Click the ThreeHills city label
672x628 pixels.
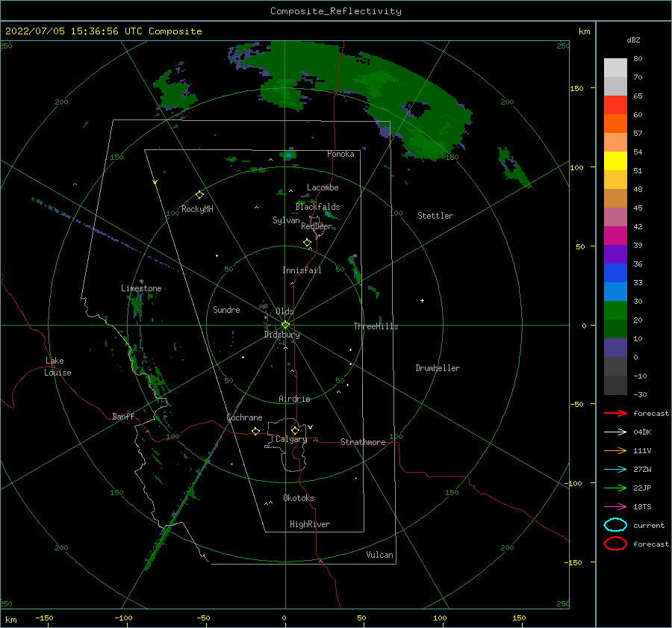click(x=376, y=326)
